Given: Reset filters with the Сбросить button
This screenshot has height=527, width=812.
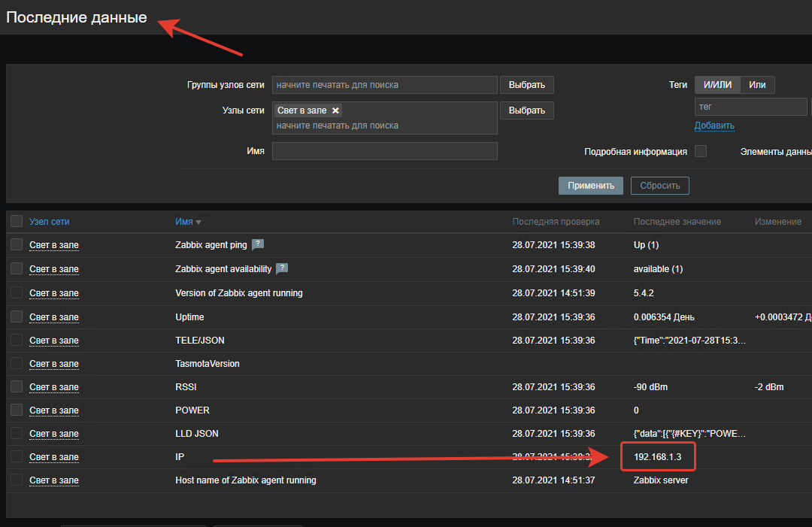Looking at the screenshot, I should coord(659,186).
